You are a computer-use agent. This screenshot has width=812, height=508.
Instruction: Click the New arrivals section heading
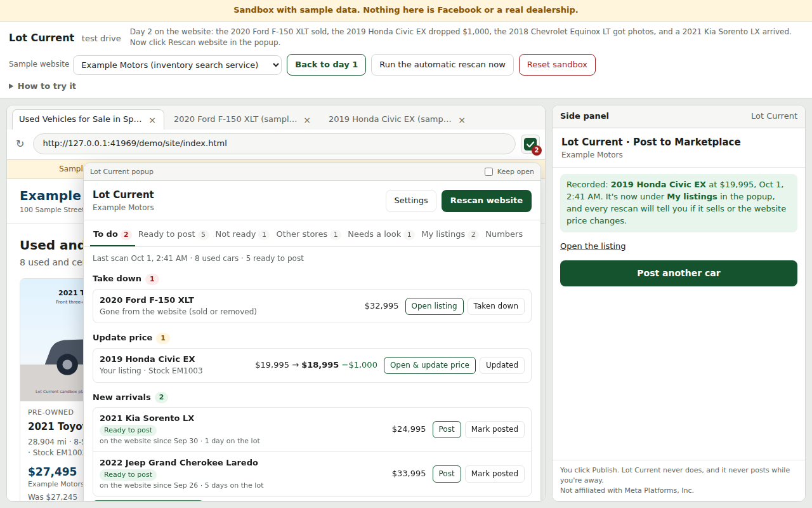coord(122,398)
